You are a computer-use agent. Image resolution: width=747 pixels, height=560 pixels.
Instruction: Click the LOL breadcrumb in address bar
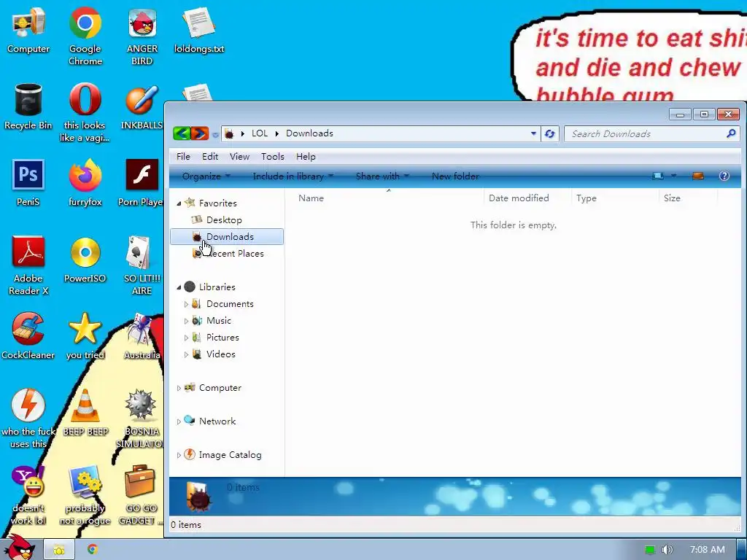click(x=260, y=133)
